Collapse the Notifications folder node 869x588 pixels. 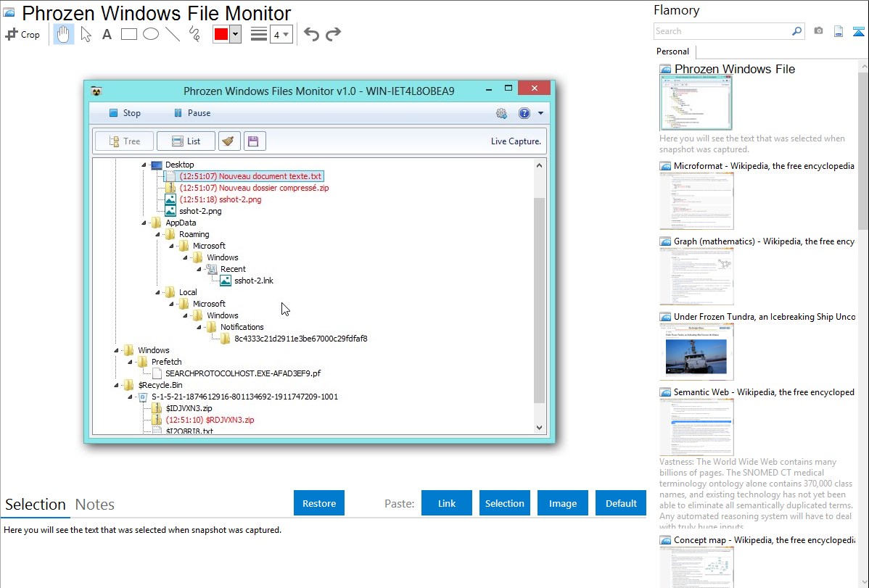tap(199, 328)
